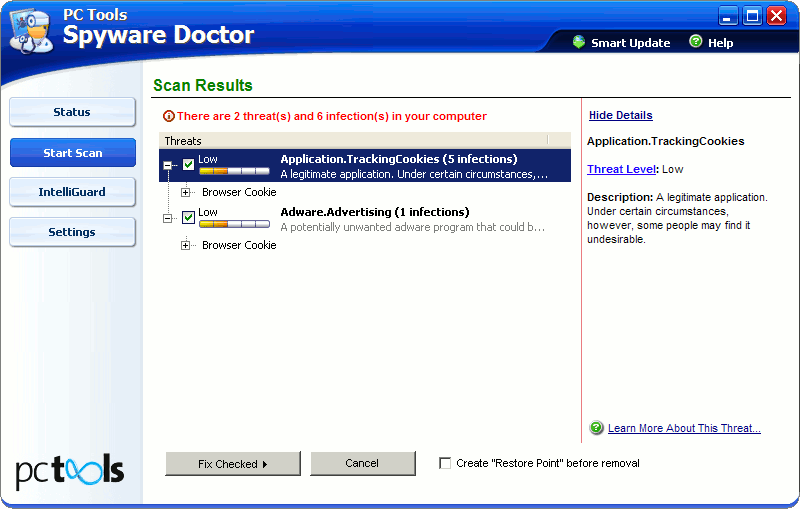Viewport: 800px width, 509px height.
Task: Uncheck the Adware.Advertising threat checkbox
Action: pos(188,217)
